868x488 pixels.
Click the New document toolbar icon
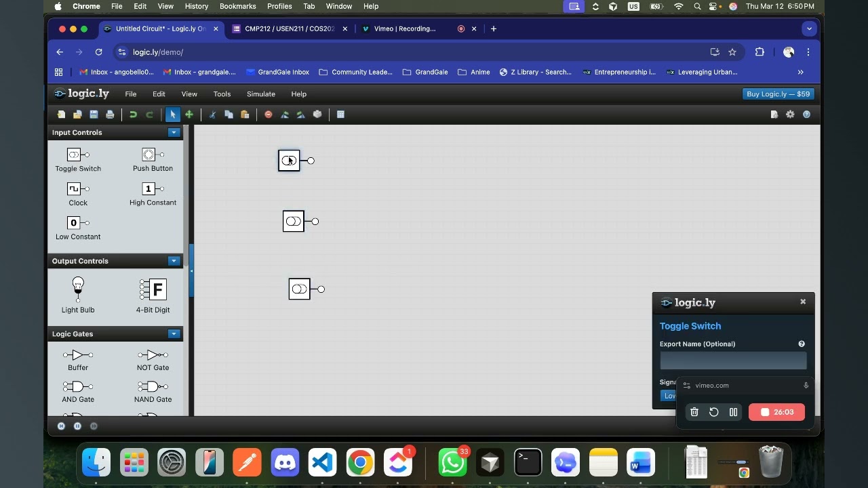[62, 115]
